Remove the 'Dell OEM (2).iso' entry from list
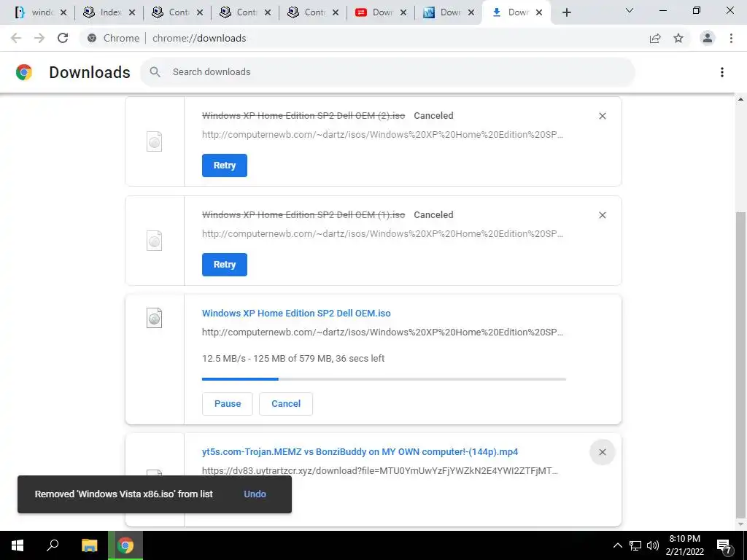Image resolution: width=747 pixels, height=560 pixels. (602, 116)
